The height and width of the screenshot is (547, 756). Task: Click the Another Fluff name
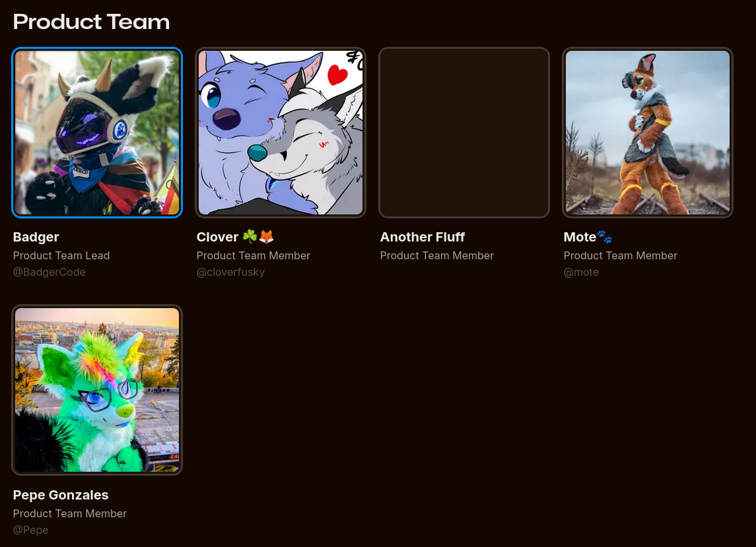tap(423, 237)
